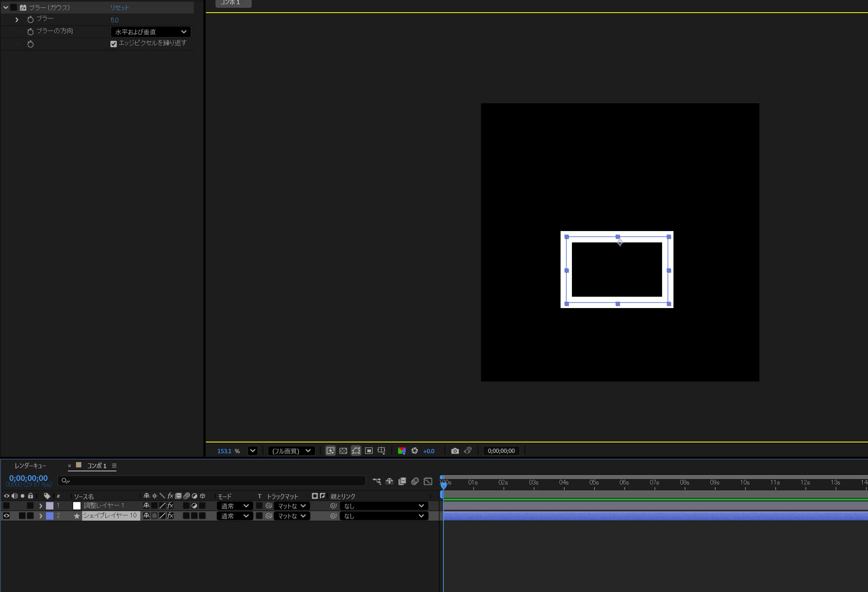Viewport: 868px width, 592px height.
Task: Click the reset exposure aperture icon
Action: tap(414, 451)
